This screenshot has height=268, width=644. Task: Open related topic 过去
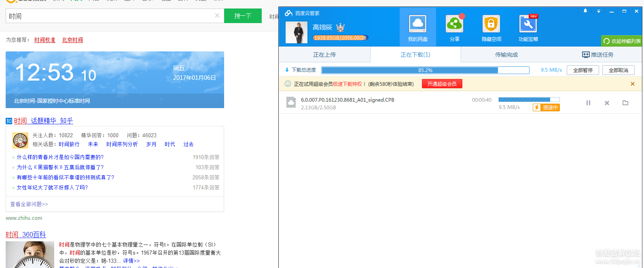(x=189, y=144)
